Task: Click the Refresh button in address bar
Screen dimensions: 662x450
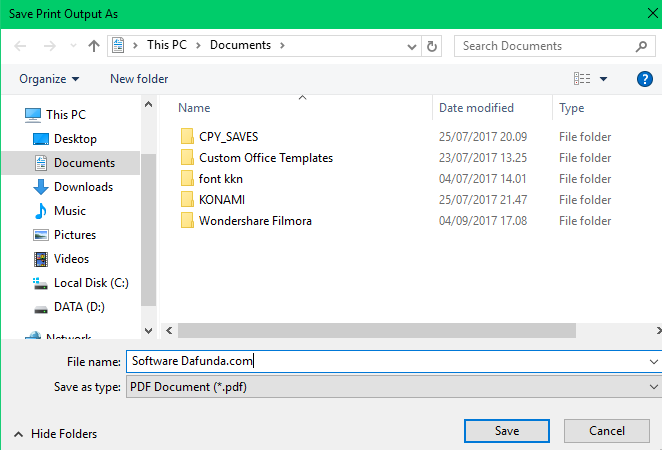Action: click(432, 46)
